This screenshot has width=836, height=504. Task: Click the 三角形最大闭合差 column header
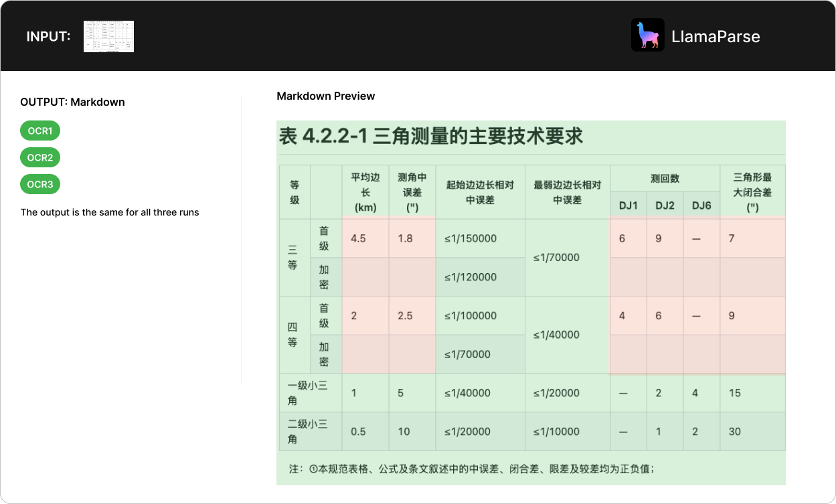pos(752,192)
